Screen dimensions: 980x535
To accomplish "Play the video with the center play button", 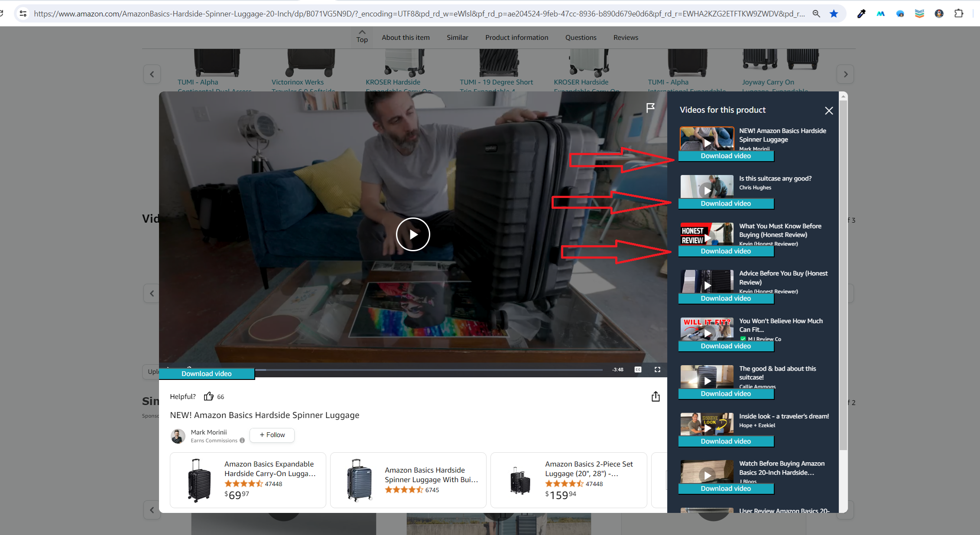I will click(413, 234).
